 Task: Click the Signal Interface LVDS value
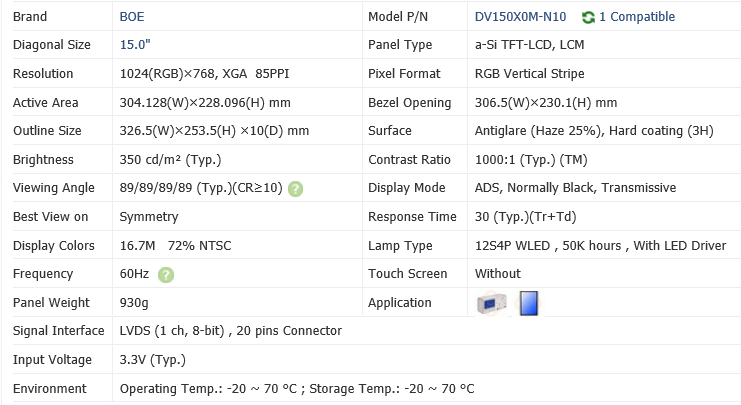[230, 331]
